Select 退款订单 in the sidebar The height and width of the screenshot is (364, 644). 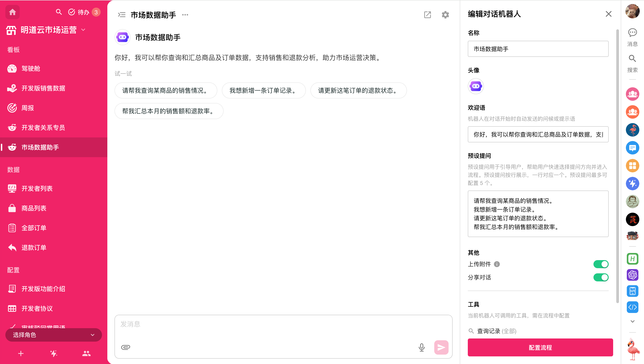tap(34, 248)
